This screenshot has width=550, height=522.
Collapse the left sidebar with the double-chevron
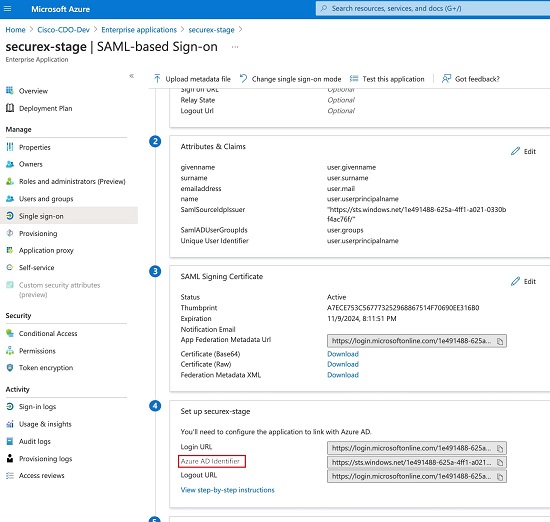pos(132,76)
